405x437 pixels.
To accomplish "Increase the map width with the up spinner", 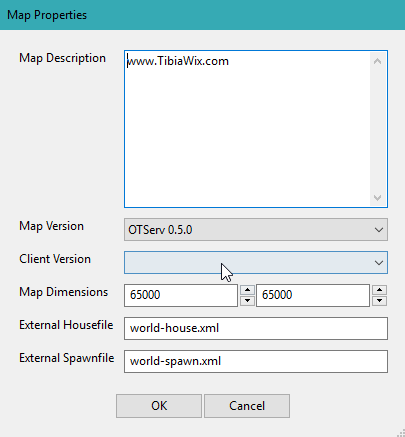I will click(247, 290).
